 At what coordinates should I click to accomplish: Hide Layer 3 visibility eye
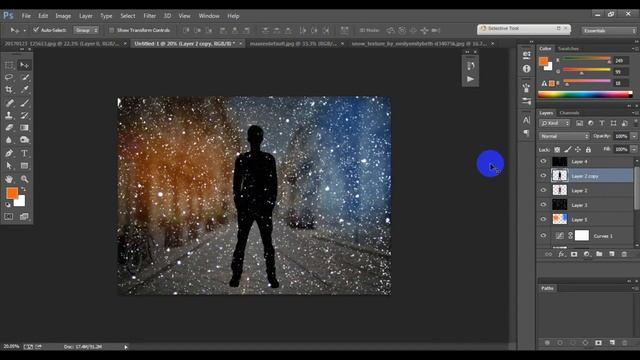[543, 204]
